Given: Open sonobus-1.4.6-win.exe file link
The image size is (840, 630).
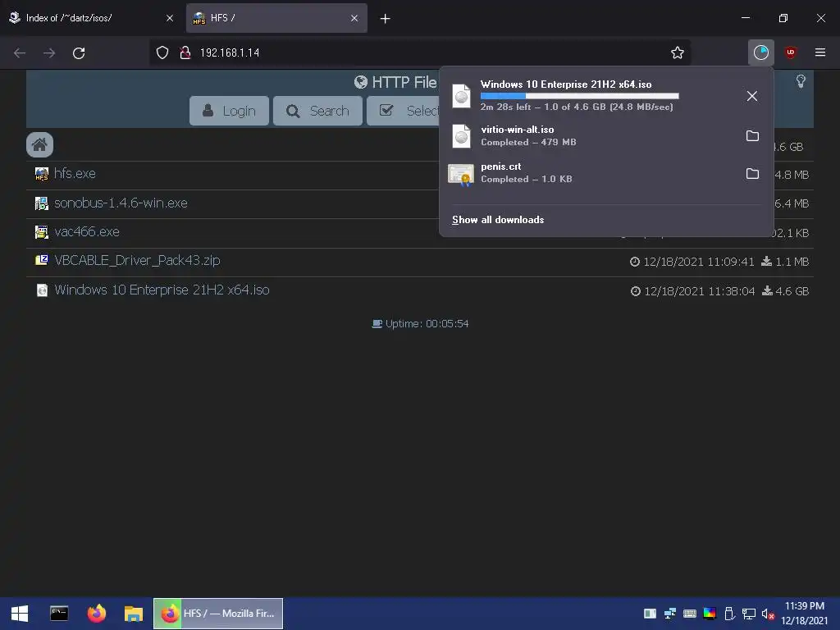Looking at the screenshot, I should 121,203.
